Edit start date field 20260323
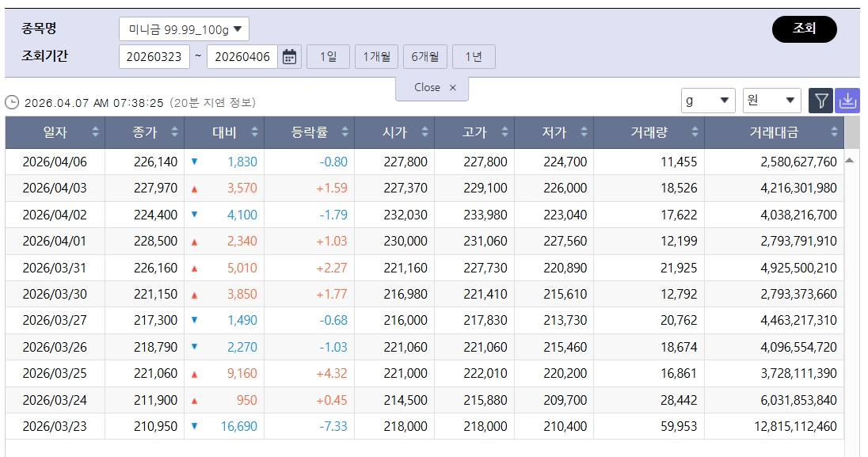Screen dimensions: 868x457 [154, 56]
